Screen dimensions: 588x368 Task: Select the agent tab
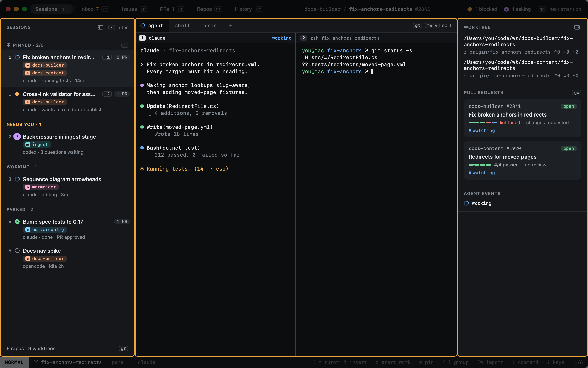152,26
